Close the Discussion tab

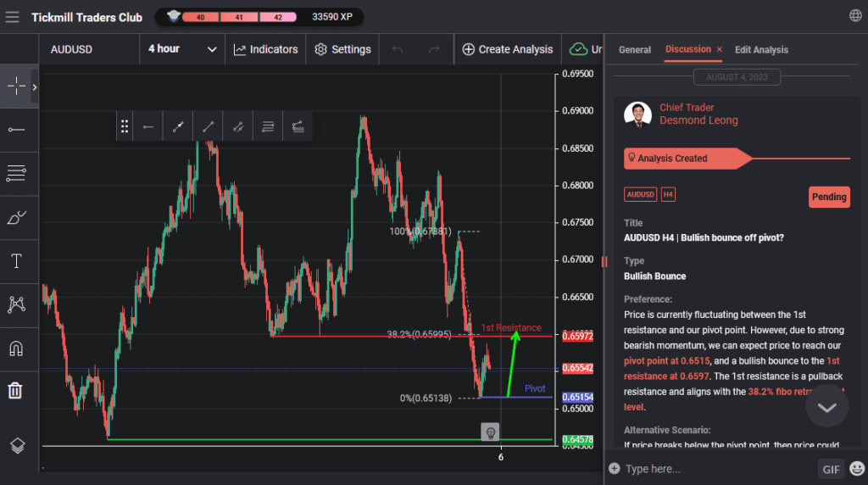point(720,50)
